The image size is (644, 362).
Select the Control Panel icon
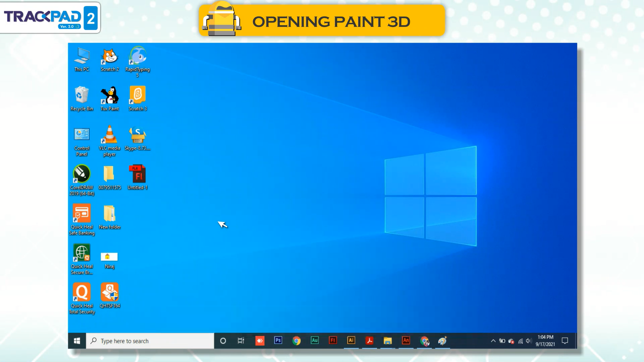pos(82,142)
